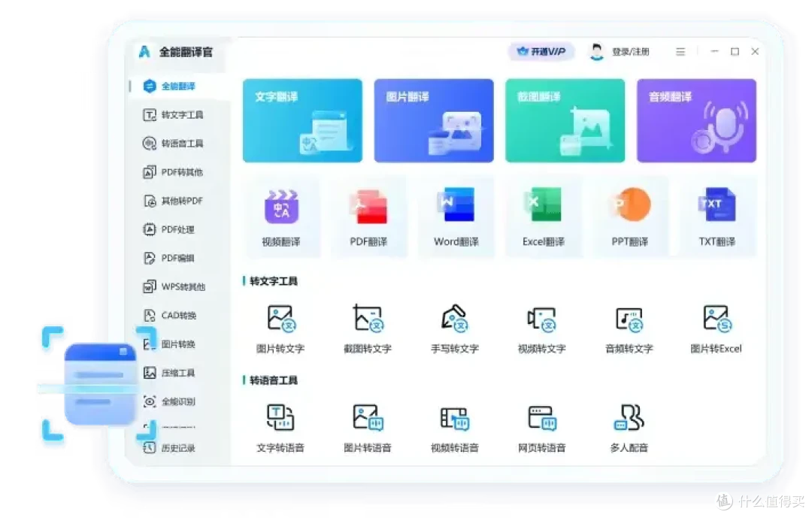Open the 手写转文字 tool
This screenshot has width=812, height=518.
pos(455,329)
